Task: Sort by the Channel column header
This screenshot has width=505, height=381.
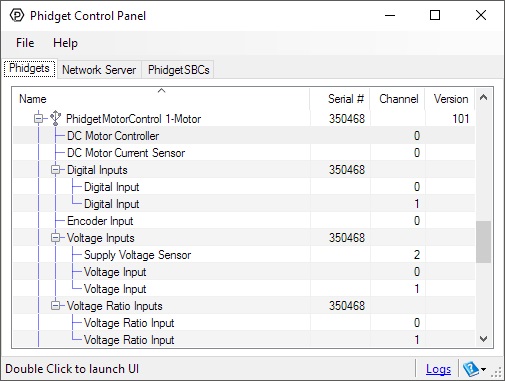Action: coord(397,99)
